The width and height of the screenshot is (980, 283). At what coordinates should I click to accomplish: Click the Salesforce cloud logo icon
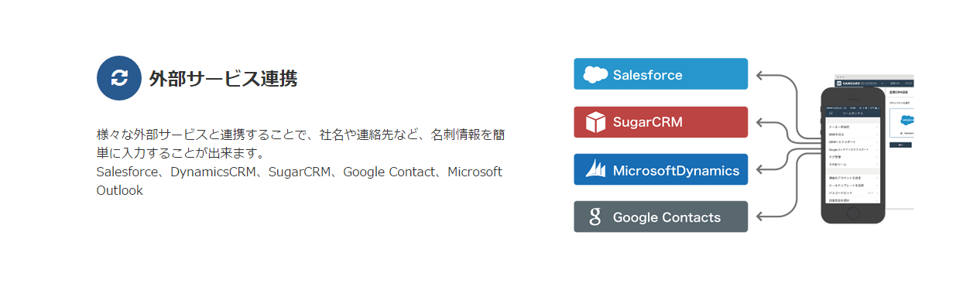click(x=595, y=75)
